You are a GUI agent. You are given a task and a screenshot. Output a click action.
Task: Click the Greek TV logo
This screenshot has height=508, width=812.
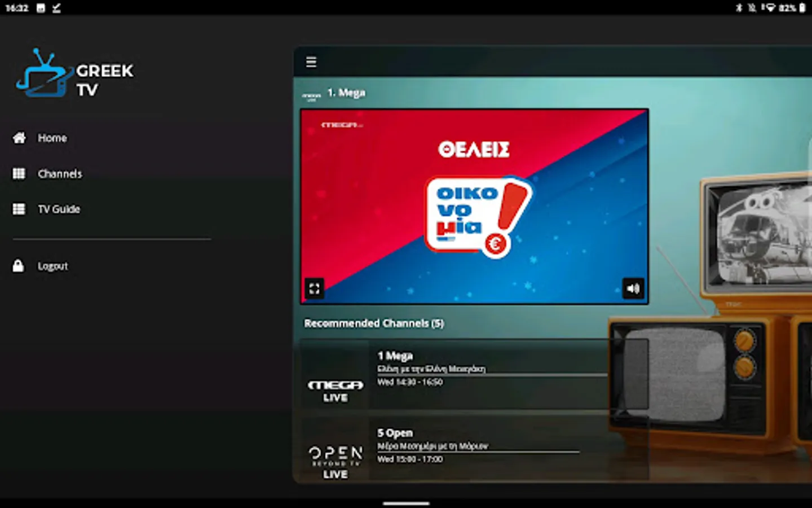click(75, 74)
